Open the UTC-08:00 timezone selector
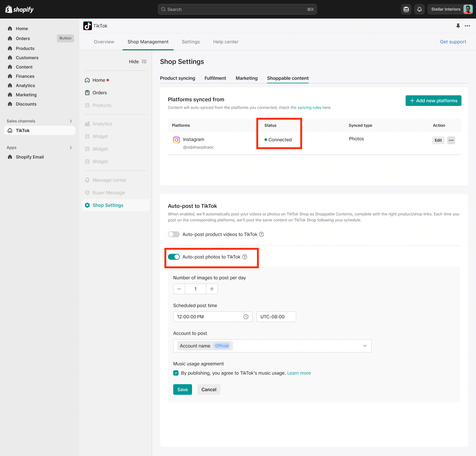476x456 pixels. 276,317
